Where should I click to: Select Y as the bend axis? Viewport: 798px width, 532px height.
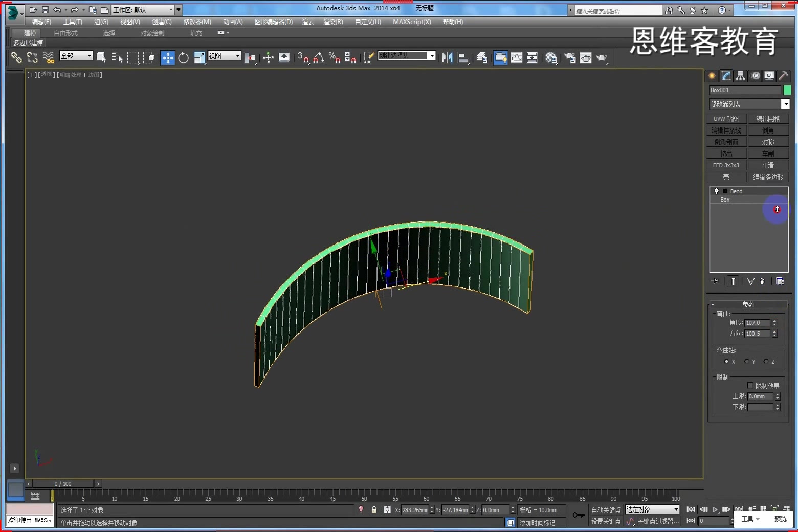(x=747, y=362)
